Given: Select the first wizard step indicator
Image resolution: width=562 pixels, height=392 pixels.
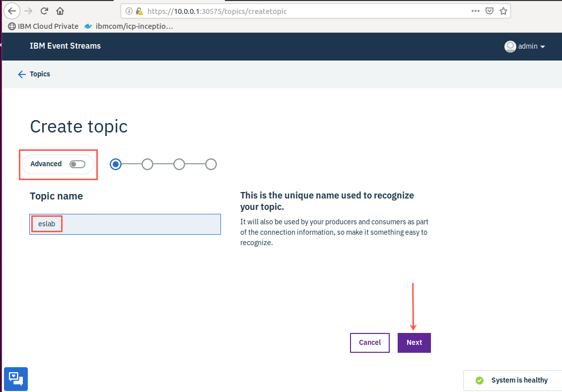Looking at the screenshot, I should coord(115,164).
